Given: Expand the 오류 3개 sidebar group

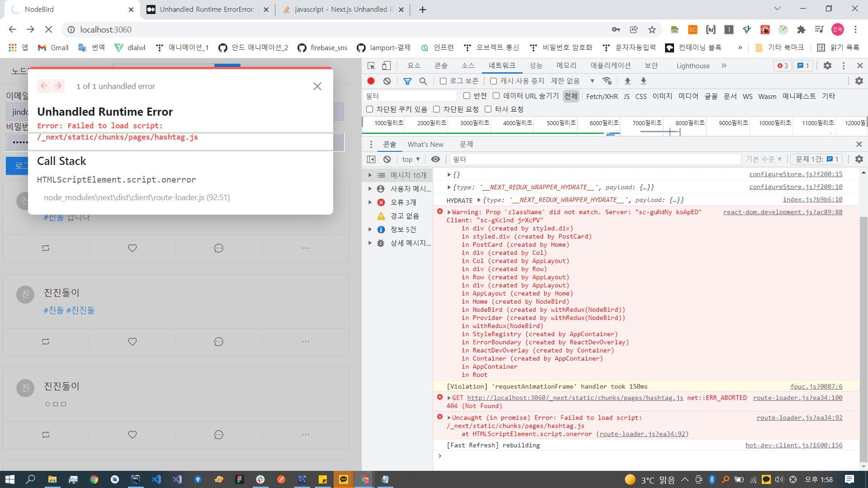Looking at the screenshot, I should 370,202.
